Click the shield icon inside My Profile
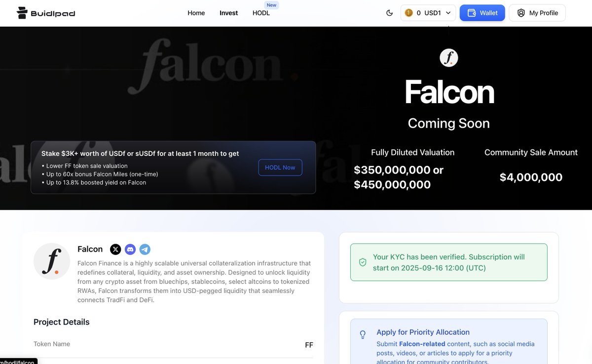 (x=521, y=13)
